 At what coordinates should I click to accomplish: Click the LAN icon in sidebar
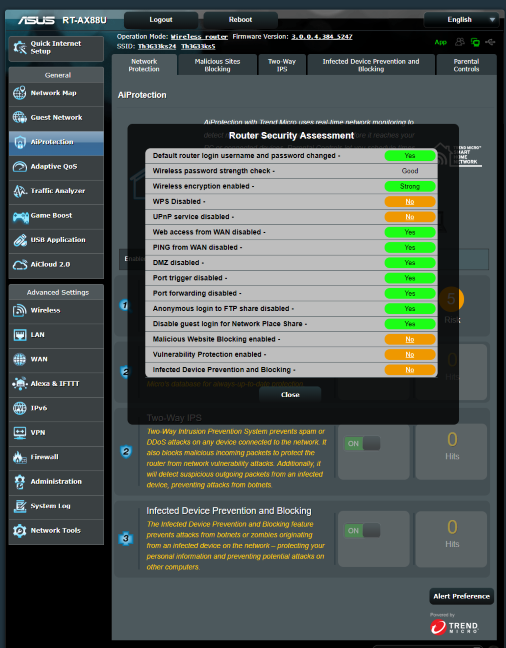[19, 335]
